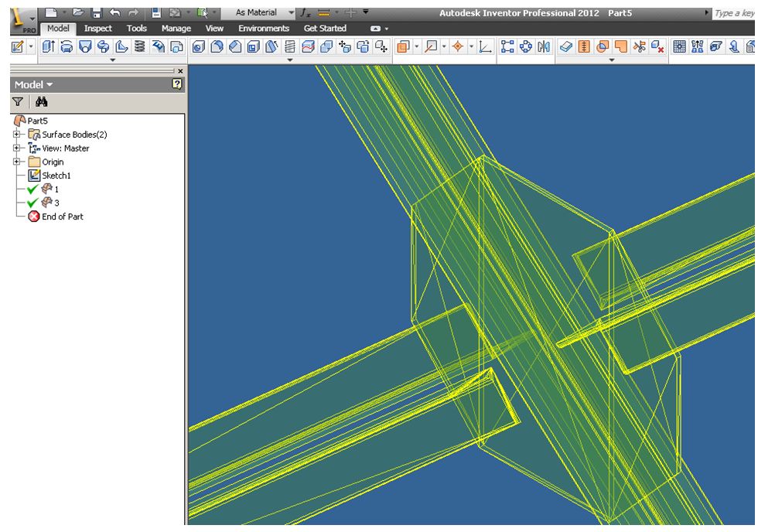Switch to the Inspect ribbon tab
This screenshot has height=532, width=775.
point(98,28)
